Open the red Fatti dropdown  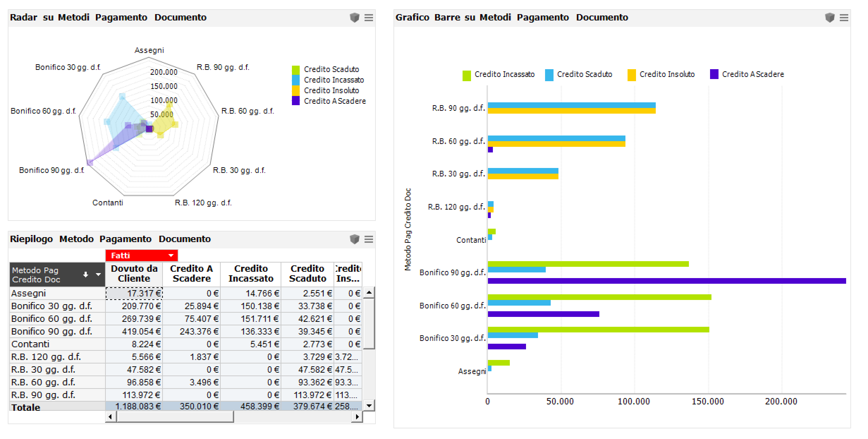[171, 255]
